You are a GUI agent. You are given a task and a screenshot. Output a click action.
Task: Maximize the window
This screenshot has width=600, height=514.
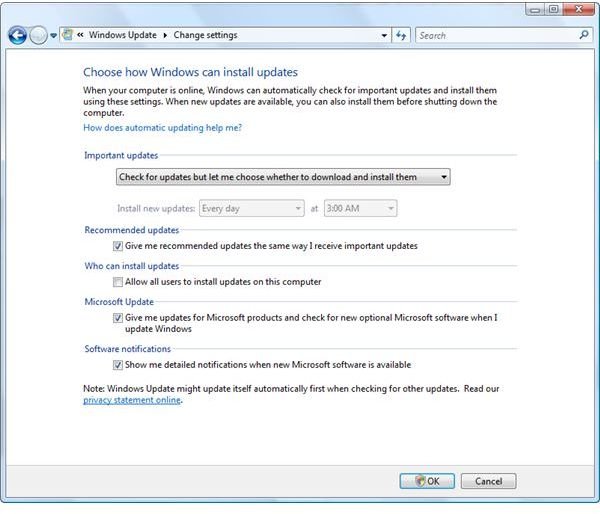tap(553, 9)
